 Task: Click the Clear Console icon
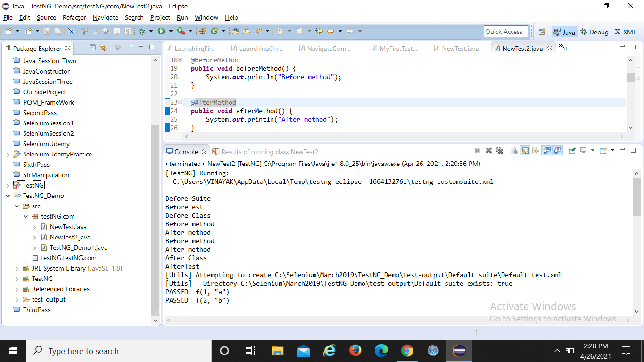click(x=514, y=151)
